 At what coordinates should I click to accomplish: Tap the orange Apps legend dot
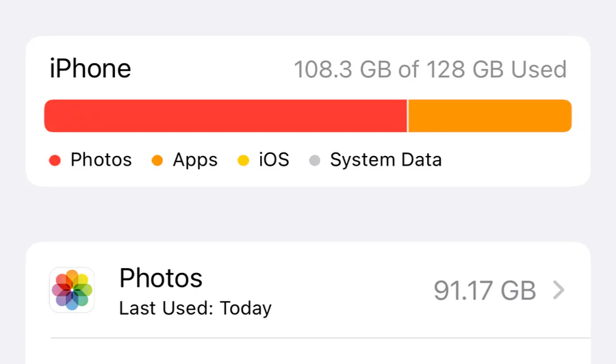click(157, 160)
